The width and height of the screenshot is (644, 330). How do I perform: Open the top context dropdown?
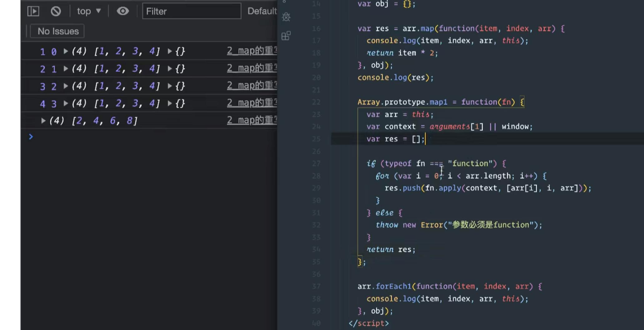[89, 12]
